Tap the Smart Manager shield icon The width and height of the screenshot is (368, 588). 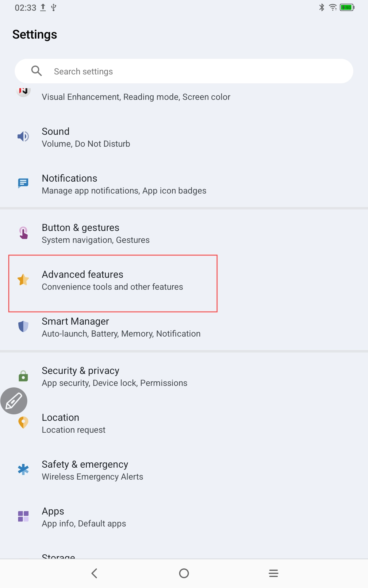(23, 326)
